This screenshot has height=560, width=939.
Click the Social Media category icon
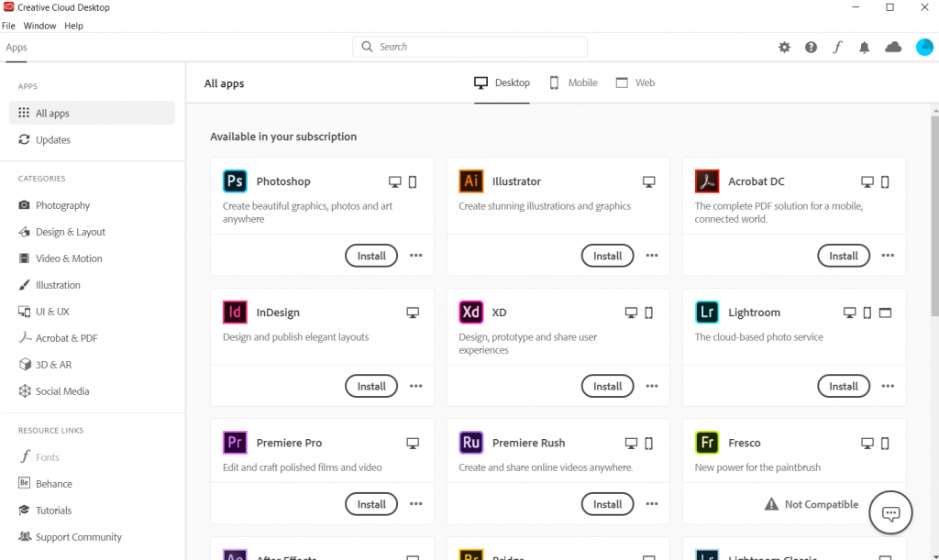25,391
